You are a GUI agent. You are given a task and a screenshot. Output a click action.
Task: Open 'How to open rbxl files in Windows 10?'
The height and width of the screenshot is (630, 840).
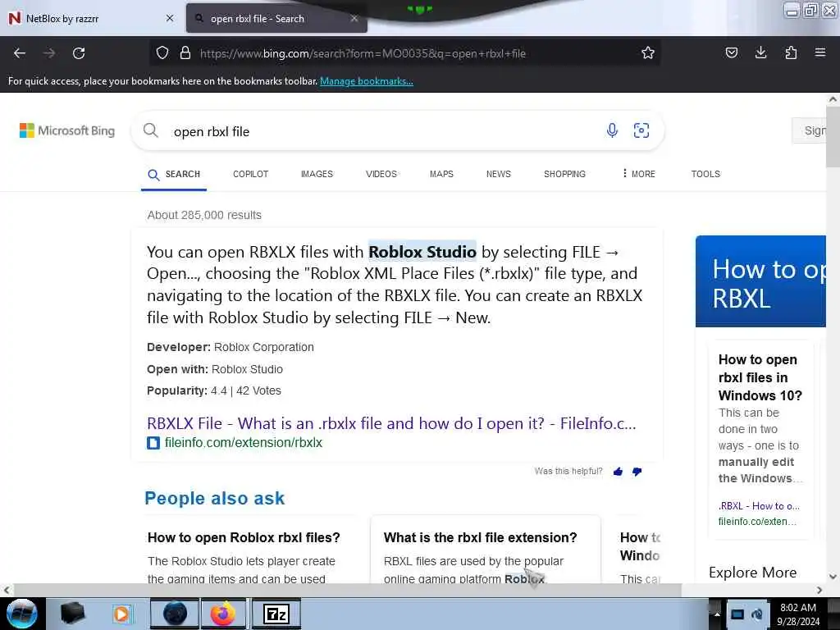pyautogui.click(x=760, y=377)
